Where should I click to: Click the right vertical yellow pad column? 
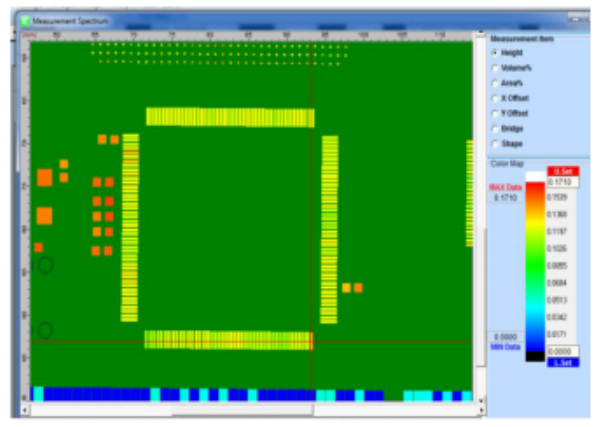329,230
